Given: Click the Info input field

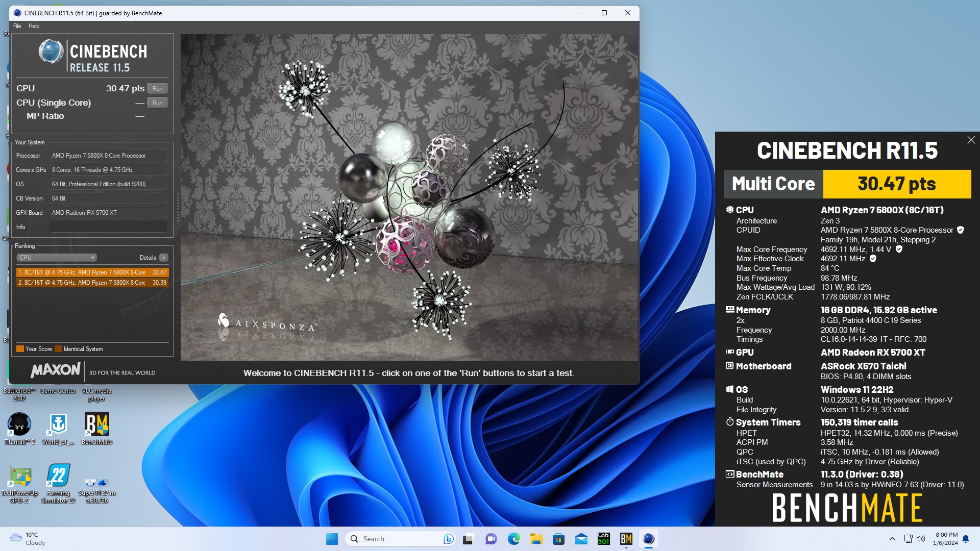Looking at the screenshot, I should tap(109, 227).
